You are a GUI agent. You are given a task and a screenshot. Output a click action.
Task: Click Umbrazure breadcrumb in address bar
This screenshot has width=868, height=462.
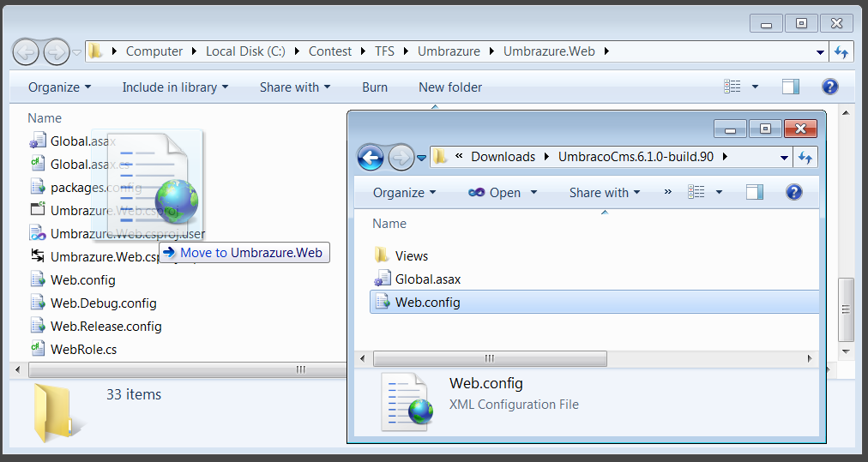(x=449, y=51)
